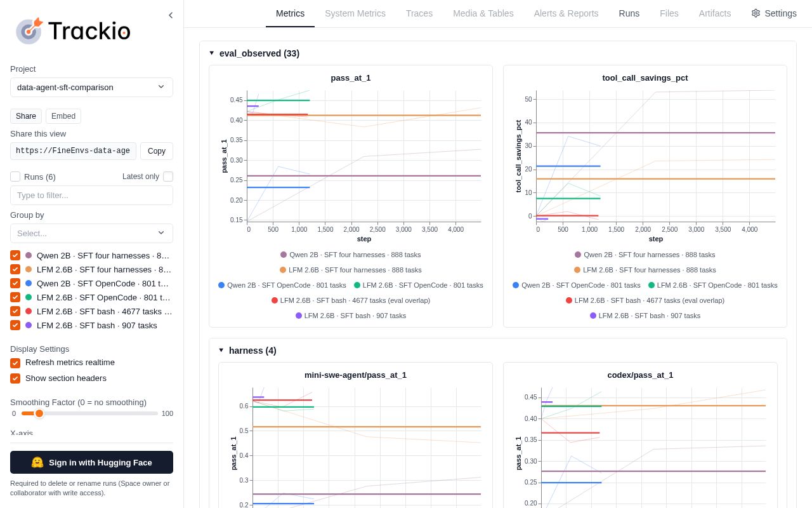Uncheck the LFM 2.6B SFT bash 4677 tasks run
Image resolution: width=812 pixels, height=508 pixels.
(x=15, y=311)
